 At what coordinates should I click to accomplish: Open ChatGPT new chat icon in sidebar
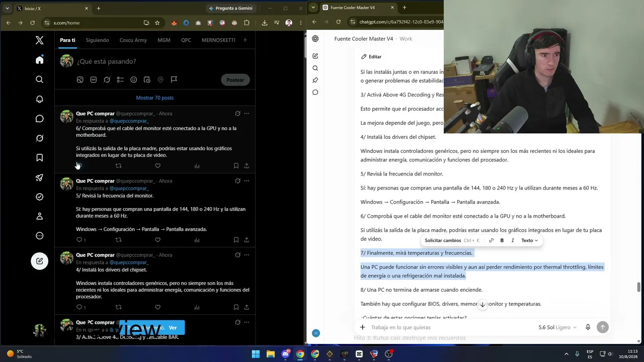click(x=315, y=56)
